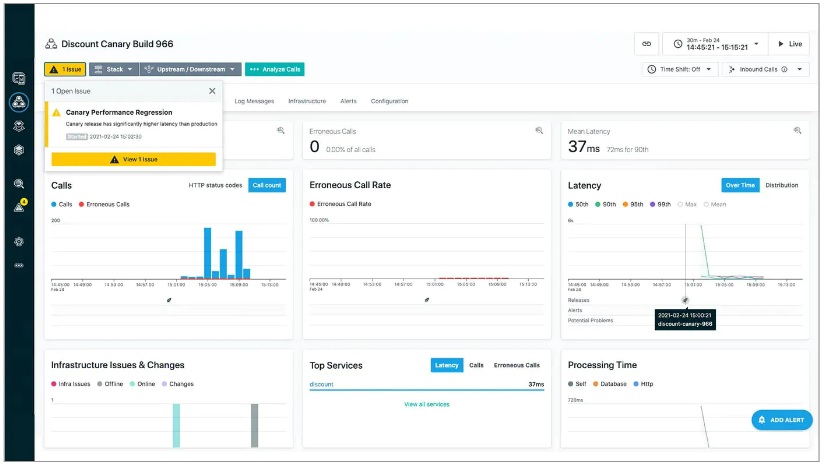This screenshot has height=466, width=823.
Task: Open the applications icon in the sidebar
Action: click(x=19, y=102)
